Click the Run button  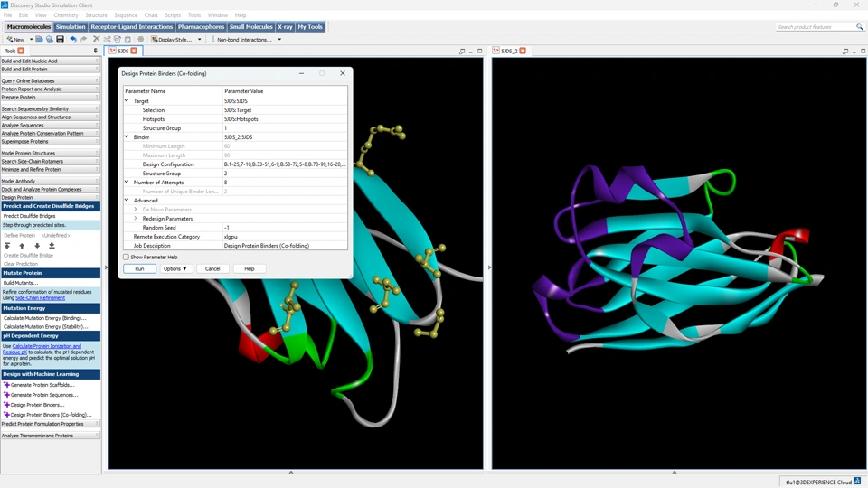[x=139, y=269]
